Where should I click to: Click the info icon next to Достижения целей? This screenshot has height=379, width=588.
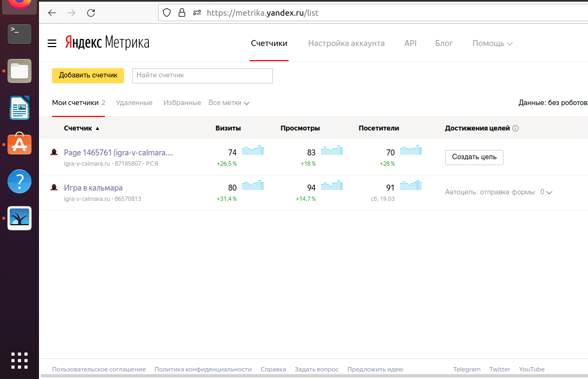(515, 129)
